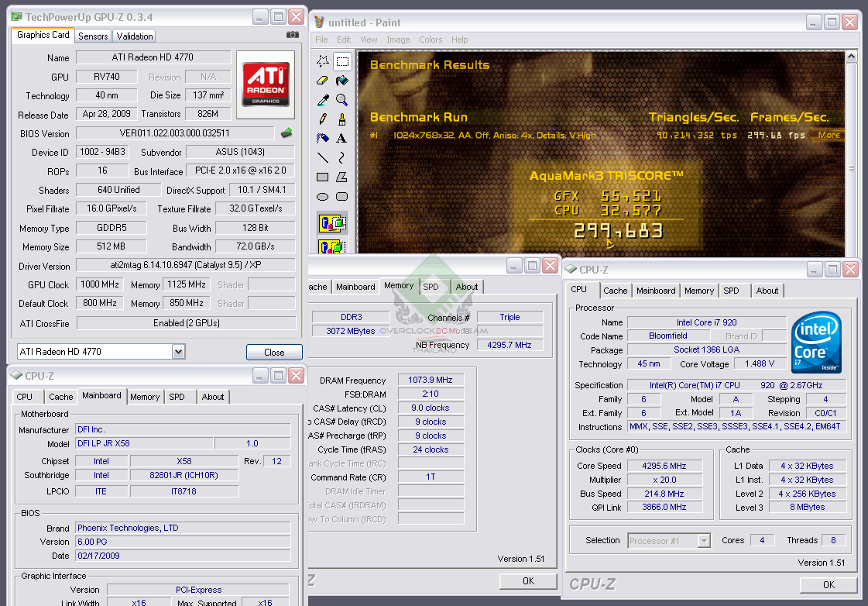The height and width of the screenshot is (606, 868).
Task: Open the Edit menu in Paint
Action: coord(344,40)
